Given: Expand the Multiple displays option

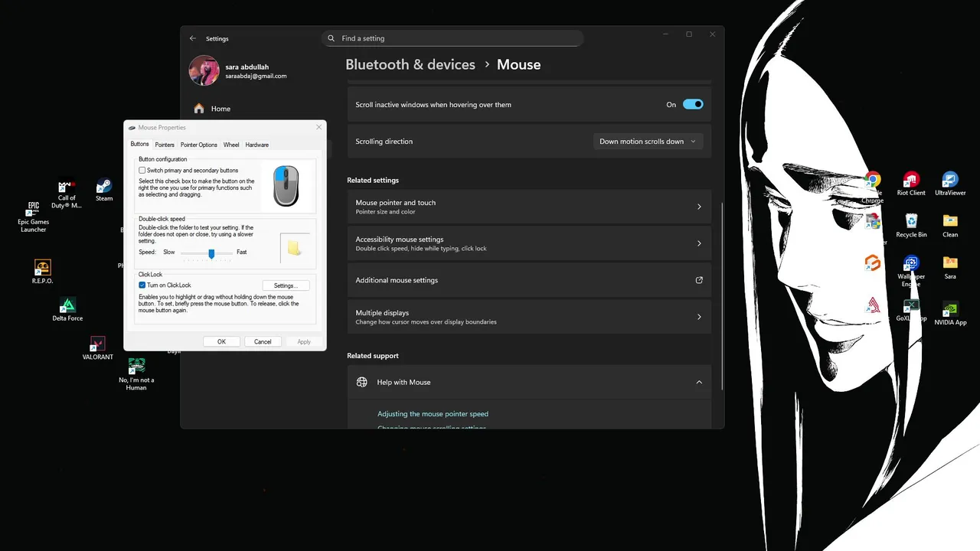Looking at the screenshot, I should pos(699,317).
